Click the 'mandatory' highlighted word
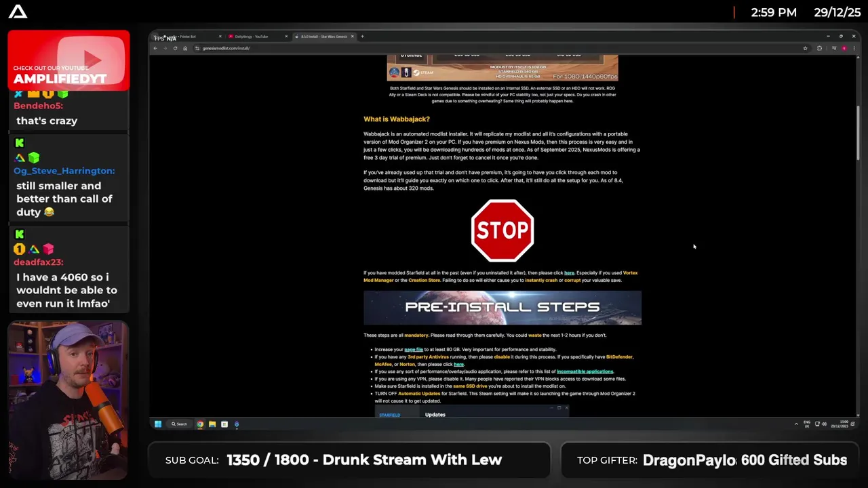Viewport: 868px width, 488px height. click(416, 335)
